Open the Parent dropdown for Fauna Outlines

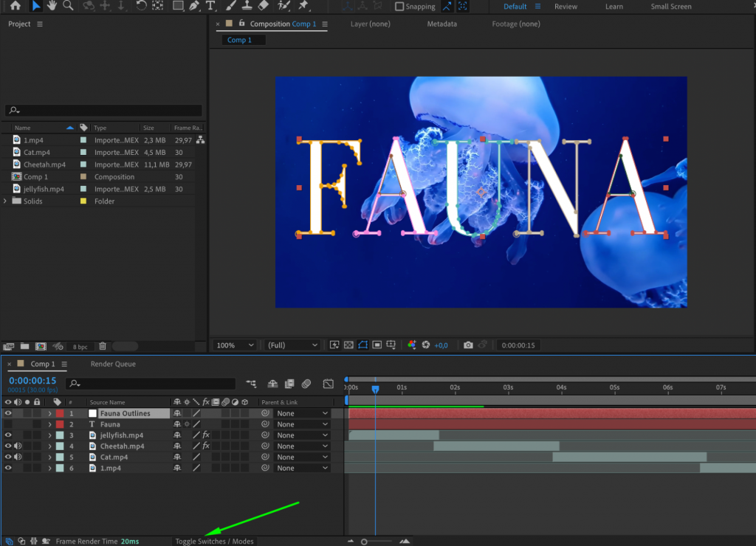[x=301, y=413]
